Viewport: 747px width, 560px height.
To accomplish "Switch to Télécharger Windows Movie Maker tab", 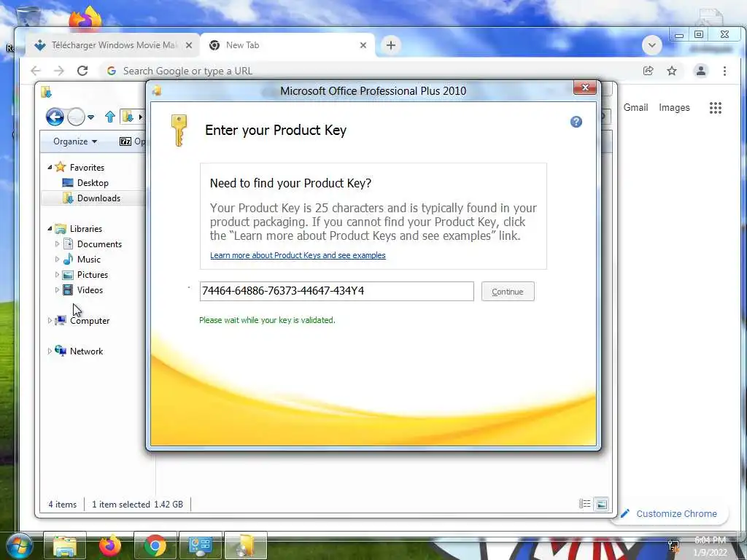I will 113,45.
